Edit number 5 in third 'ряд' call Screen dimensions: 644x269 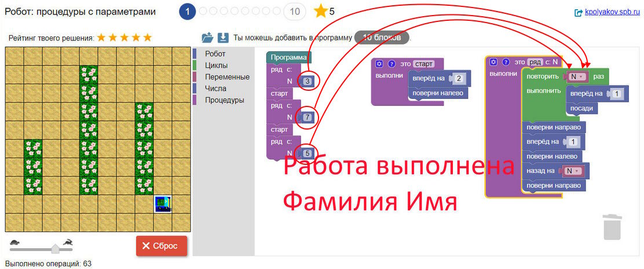point(309,153)
